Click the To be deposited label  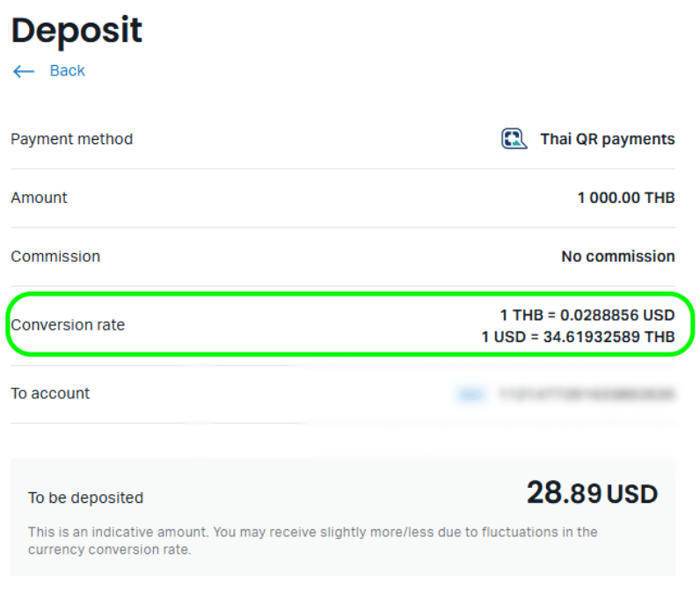[x=85, y=498]
